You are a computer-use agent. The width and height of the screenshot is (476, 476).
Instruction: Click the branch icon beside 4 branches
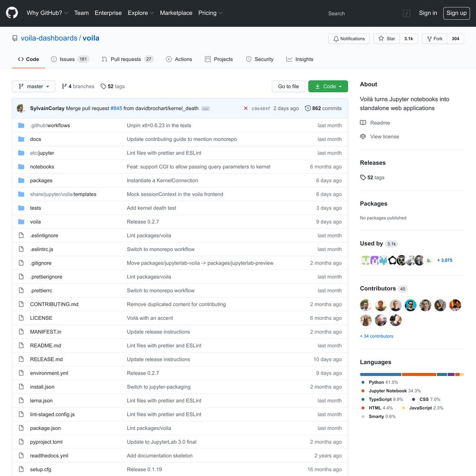[64, 87]
